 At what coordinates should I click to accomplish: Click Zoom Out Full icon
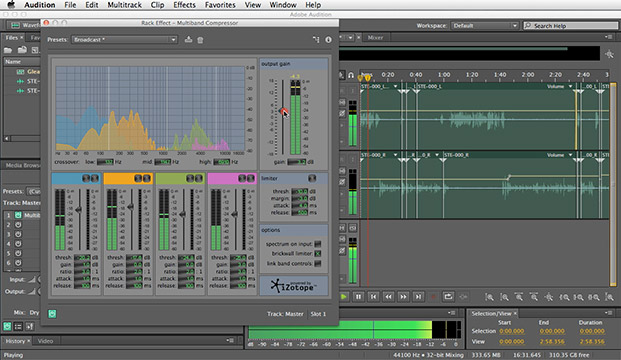pyautogui.click(x=549, y=297)
